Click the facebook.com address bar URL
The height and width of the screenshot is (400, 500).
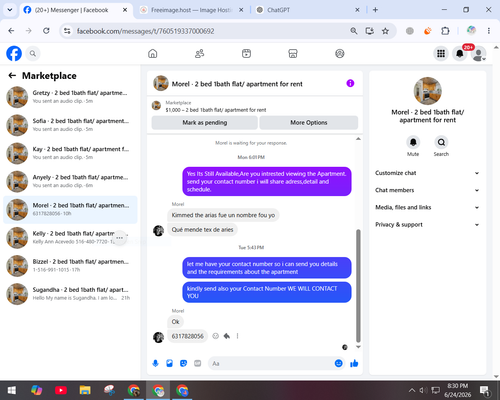(x=145, y=31)
